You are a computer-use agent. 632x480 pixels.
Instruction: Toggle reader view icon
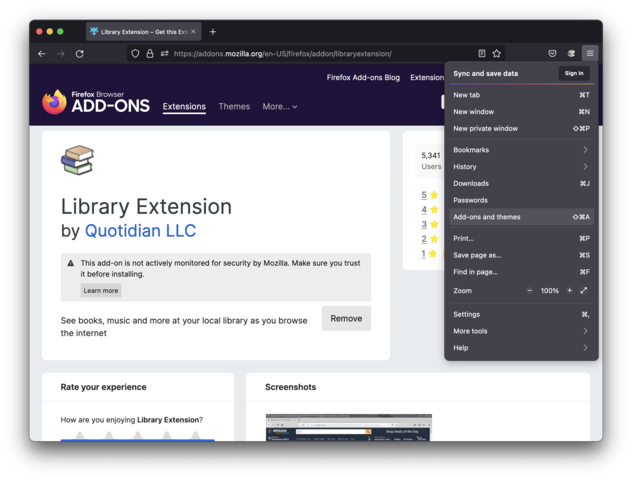tap(482, 53)
